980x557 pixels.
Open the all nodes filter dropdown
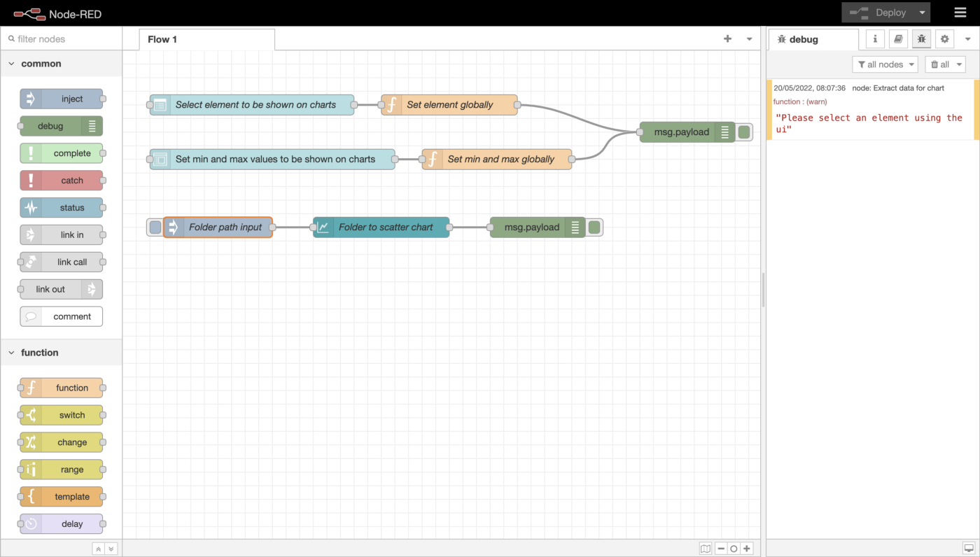click(885, 64)
